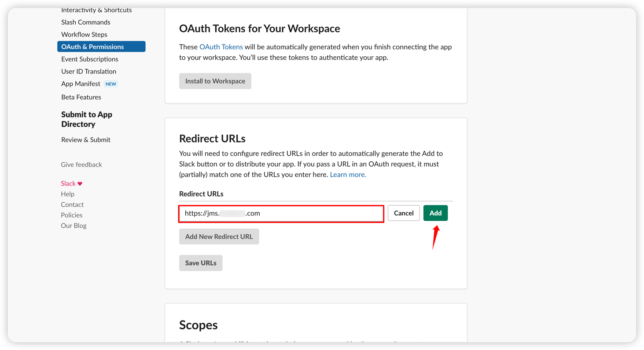Go to User ID Translation settings
Viewport: 644px width, 350px height.
tap(88, 71)
